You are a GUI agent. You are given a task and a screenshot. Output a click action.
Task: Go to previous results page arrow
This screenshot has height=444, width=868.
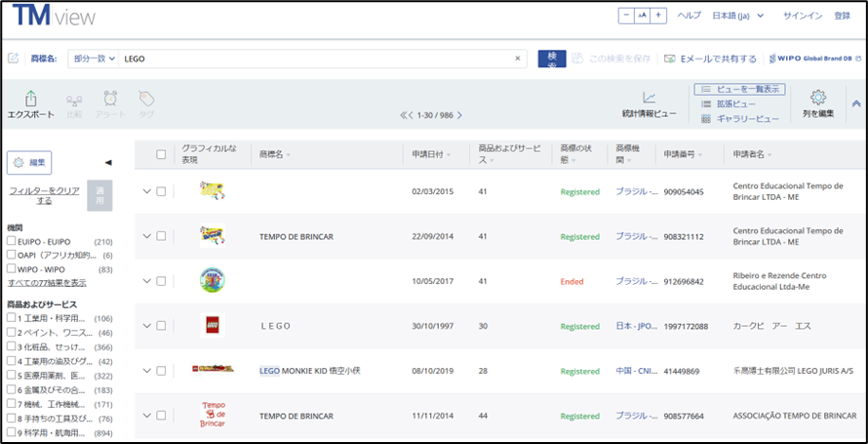coord(411,115)
